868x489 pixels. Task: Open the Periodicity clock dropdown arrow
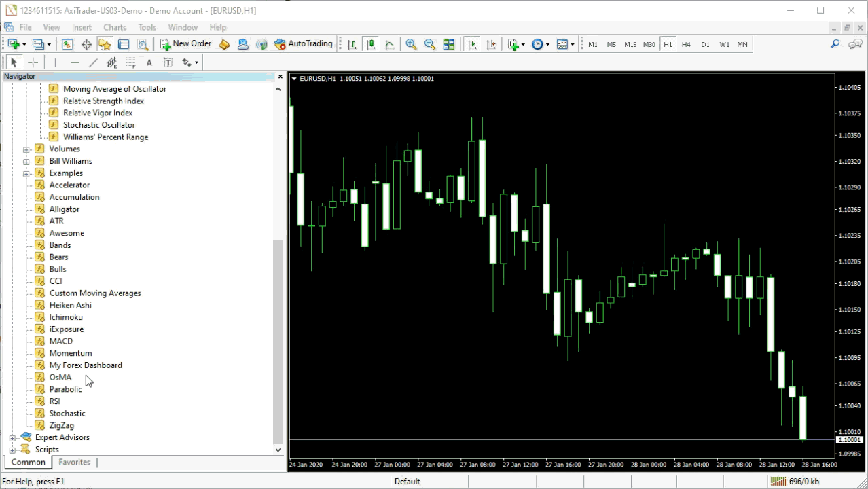(547, 45)
